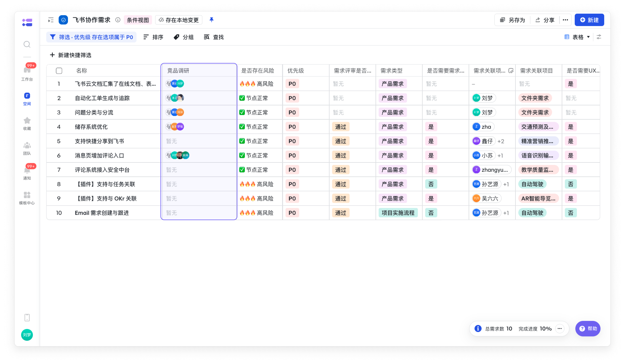Open the 分组 group options
The width and height of the screenshot is (625, 364).
[x=184, y=37]
